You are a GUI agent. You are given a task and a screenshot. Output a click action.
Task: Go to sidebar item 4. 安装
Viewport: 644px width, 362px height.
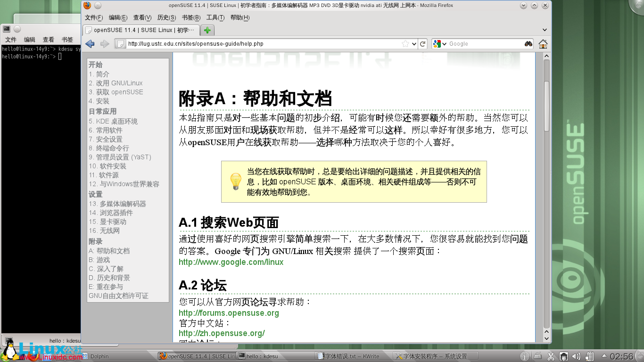click(x=99, y=101)
